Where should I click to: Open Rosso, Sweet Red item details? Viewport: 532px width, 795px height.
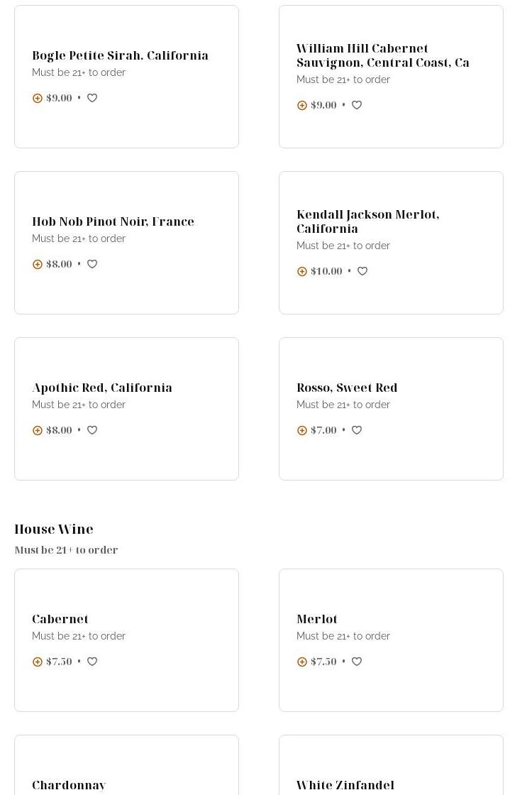347,388
